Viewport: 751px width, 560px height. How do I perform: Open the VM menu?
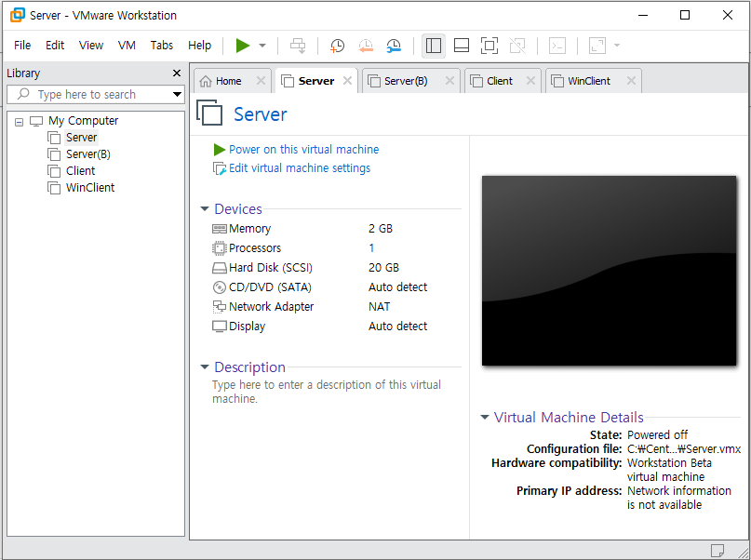[x=127, y=45]
